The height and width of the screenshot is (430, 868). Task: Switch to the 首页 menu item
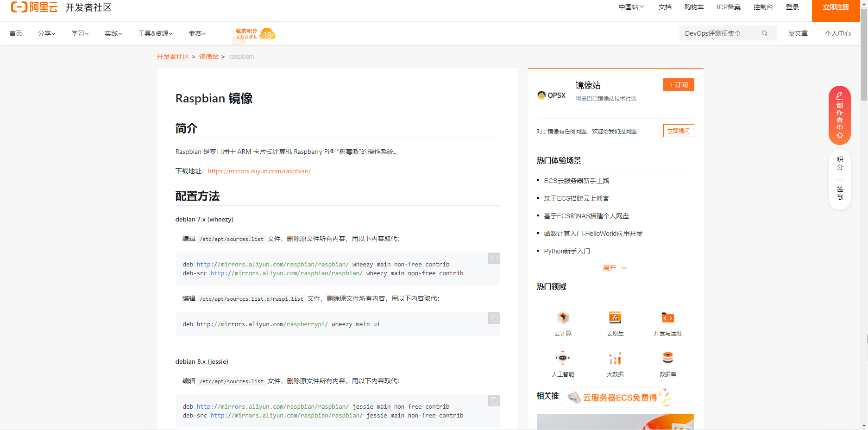pyautogui.click(x=15, y=33)
